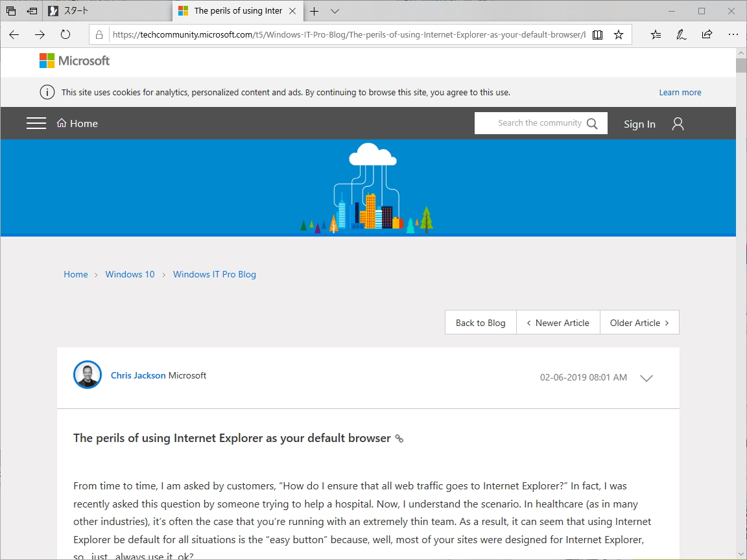Screen dimensions: 747x560
Task: Add page to favorites with the star
Action: (619, 34)
